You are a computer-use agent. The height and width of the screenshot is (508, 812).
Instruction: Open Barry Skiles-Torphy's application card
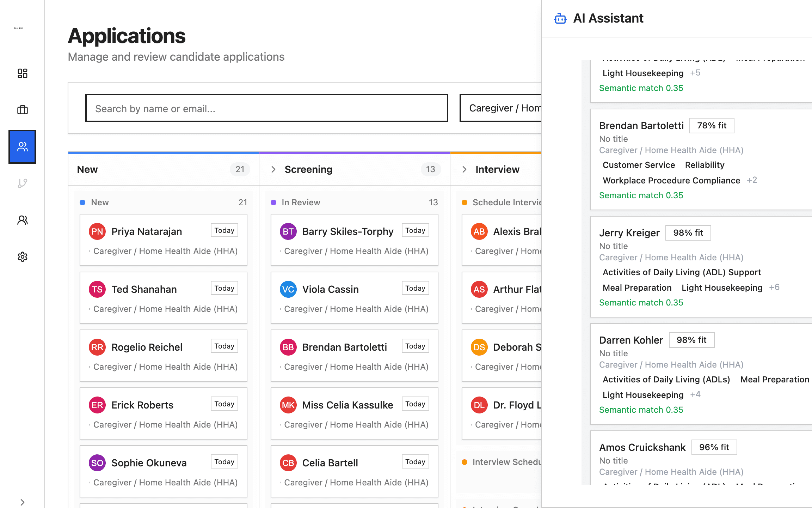coord(354,240)
